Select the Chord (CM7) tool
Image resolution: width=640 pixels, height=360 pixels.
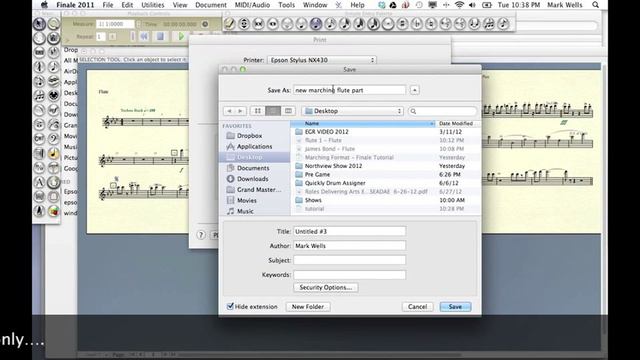(x=39, y=138)
